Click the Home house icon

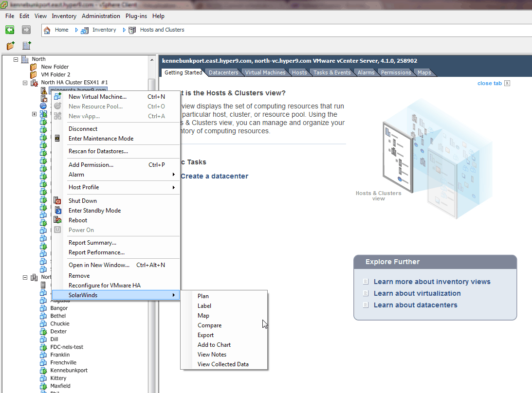click(x=47, y=30)
